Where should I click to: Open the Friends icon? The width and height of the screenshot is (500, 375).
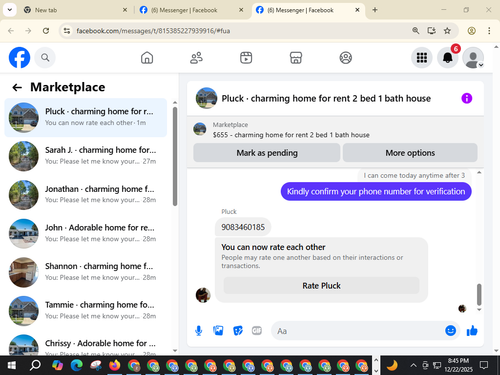[x=196, y=58]
